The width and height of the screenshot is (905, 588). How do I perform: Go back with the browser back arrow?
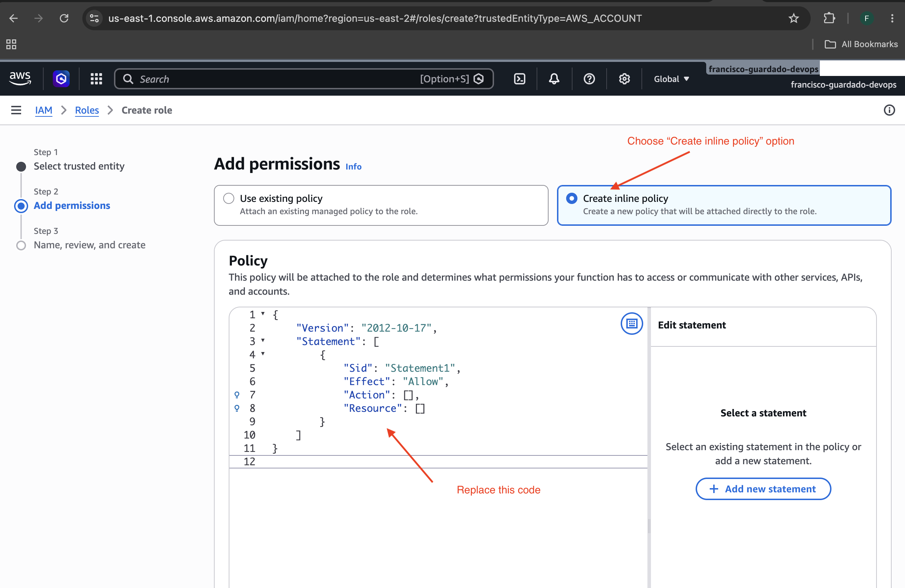click(x=13, y=18)
